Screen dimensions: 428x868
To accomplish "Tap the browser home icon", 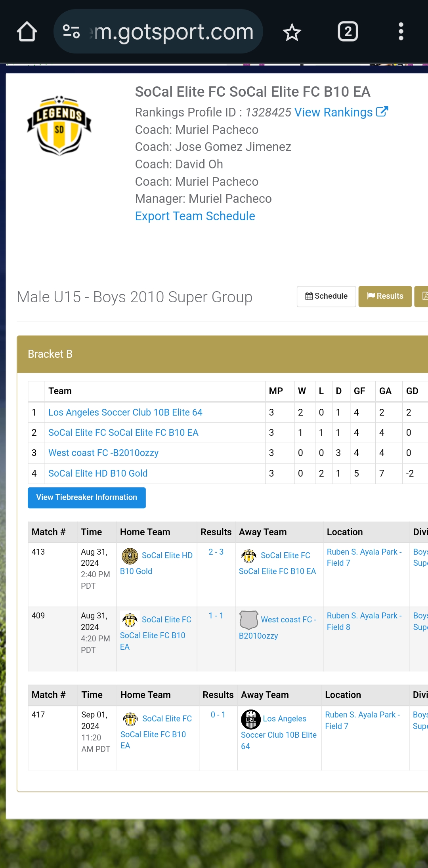I will 27,32.
